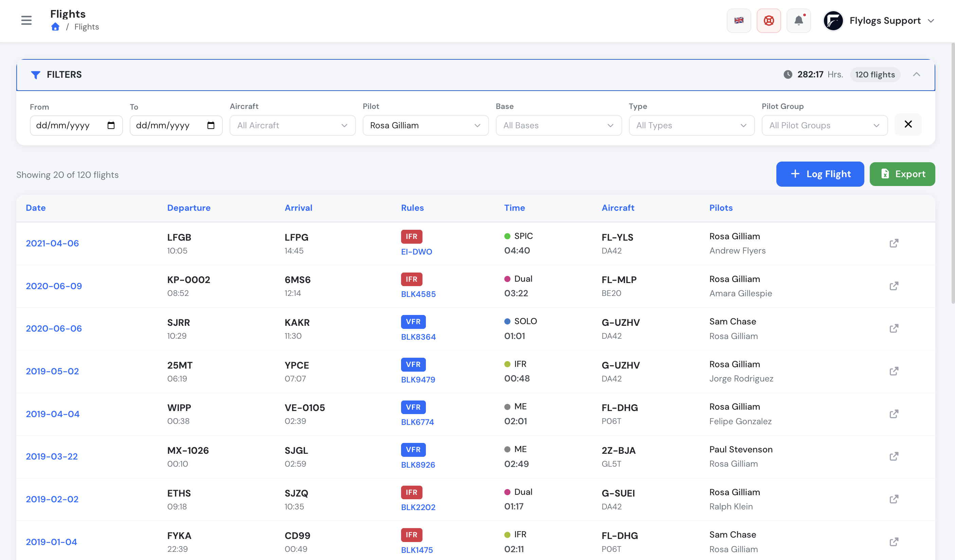Image resolution: width=955 pixels, height=560 pixels.
Task: Open the UK flag language selector
Action: (x=739, y=20)
